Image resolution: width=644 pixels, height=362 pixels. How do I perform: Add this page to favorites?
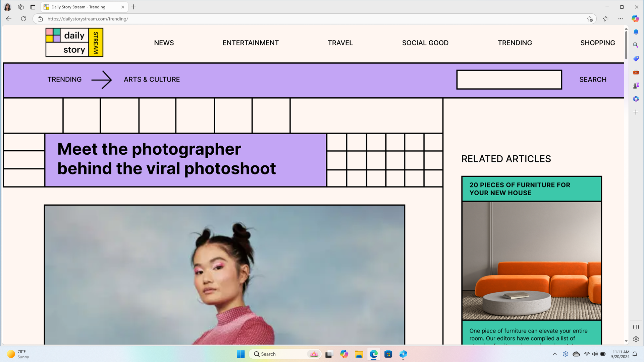[x=590, y=19]
